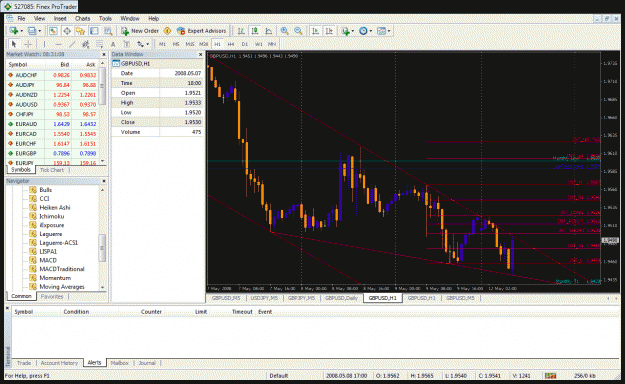Select the text tool labeled A
Screen dimensions: 625x384
point(113,44)
